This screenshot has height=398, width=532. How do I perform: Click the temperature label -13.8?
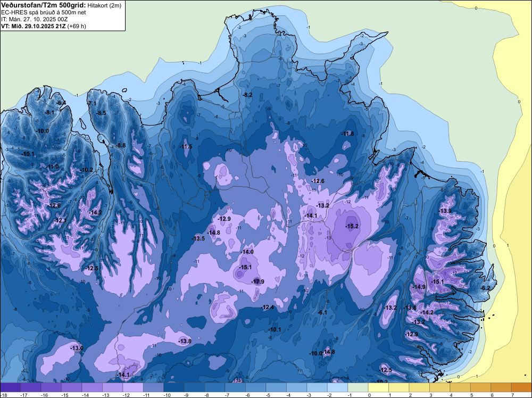(x=185, y=341)
